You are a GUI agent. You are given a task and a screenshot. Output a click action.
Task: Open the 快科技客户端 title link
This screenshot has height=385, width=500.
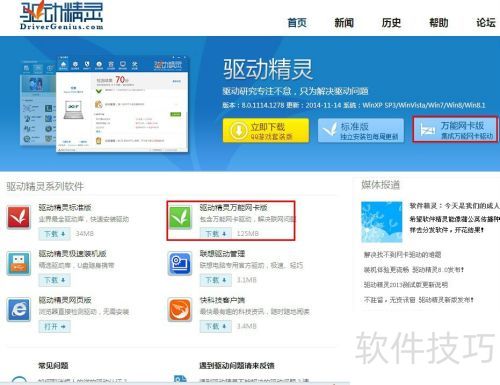point(222,300)
